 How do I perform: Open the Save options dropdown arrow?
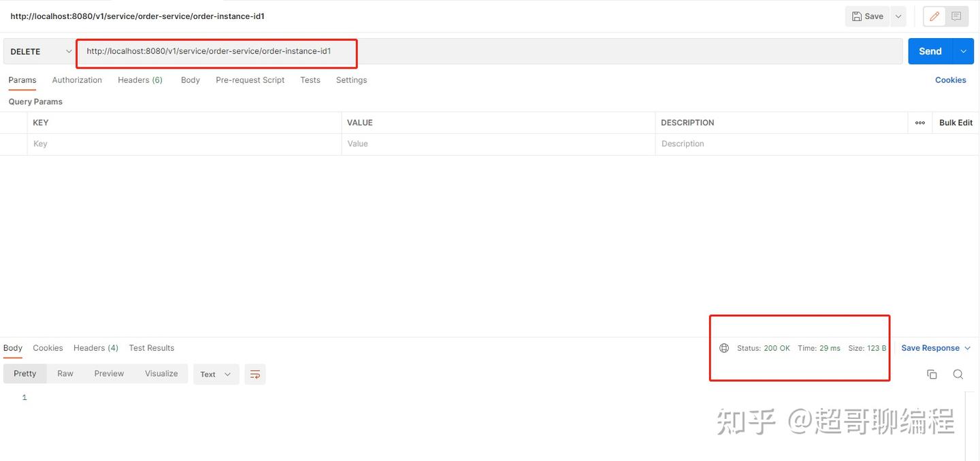click(x=898, y=16)
